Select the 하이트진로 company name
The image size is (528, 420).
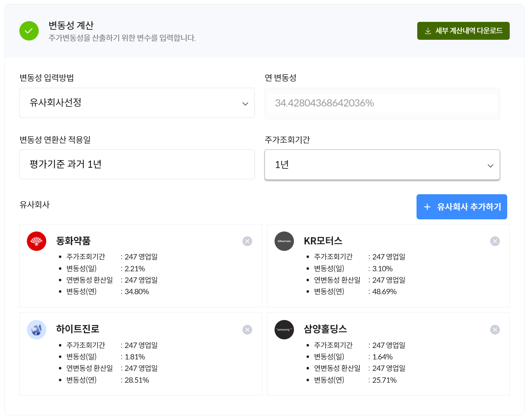point(78,329)
